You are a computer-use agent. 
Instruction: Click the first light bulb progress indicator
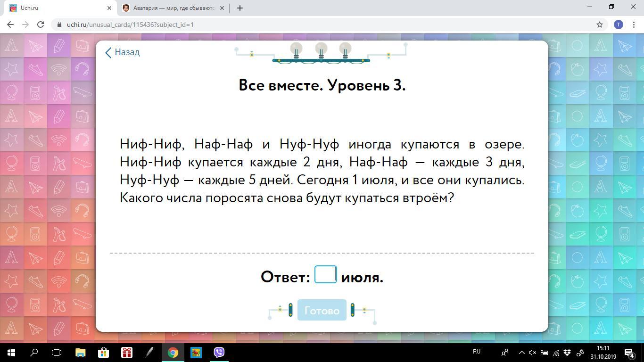296,49
